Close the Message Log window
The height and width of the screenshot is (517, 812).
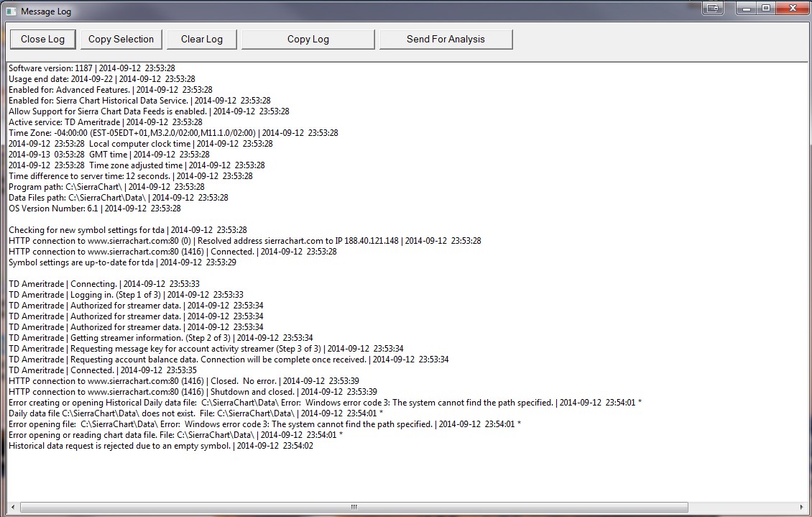click(793, 9)
